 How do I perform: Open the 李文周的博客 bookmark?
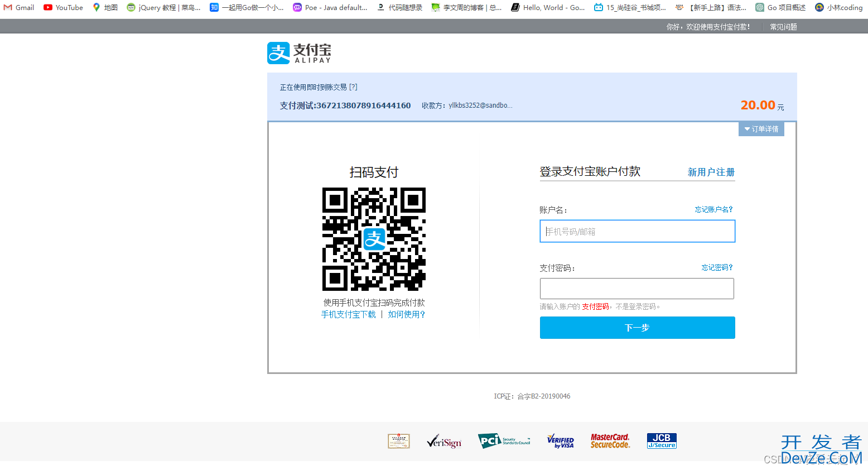466,7
